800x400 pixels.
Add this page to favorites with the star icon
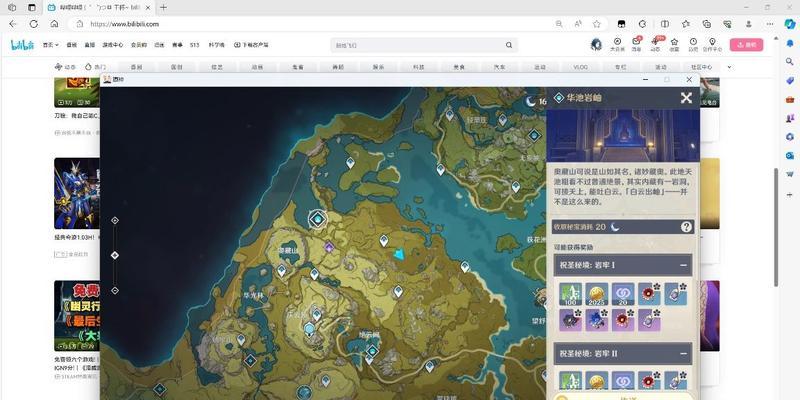point(597,24)
